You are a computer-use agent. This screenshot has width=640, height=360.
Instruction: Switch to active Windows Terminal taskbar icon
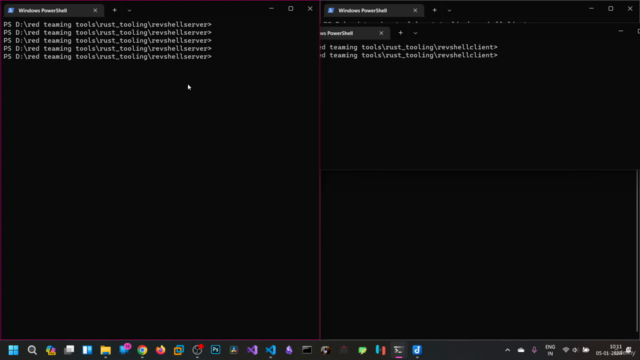tap(399, 350)
